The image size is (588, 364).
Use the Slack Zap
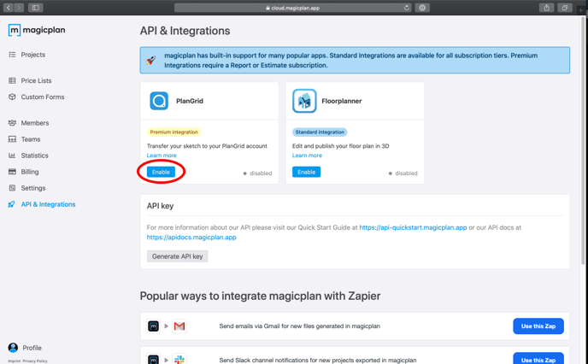click(x=538, y=359)
